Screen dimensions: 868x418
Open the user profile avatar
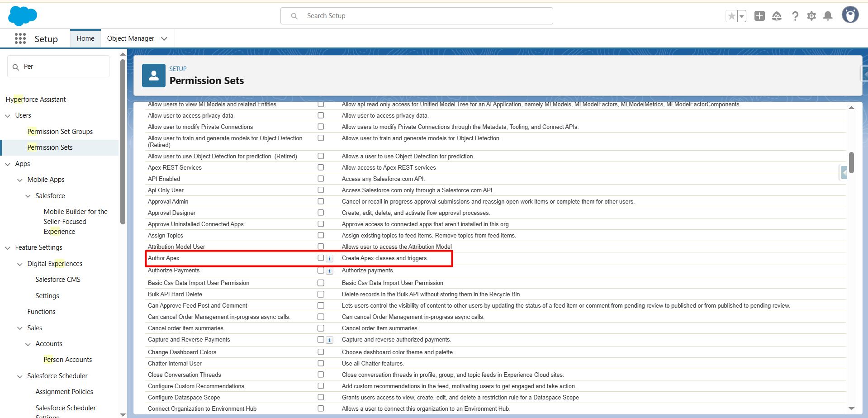point(850,15)
